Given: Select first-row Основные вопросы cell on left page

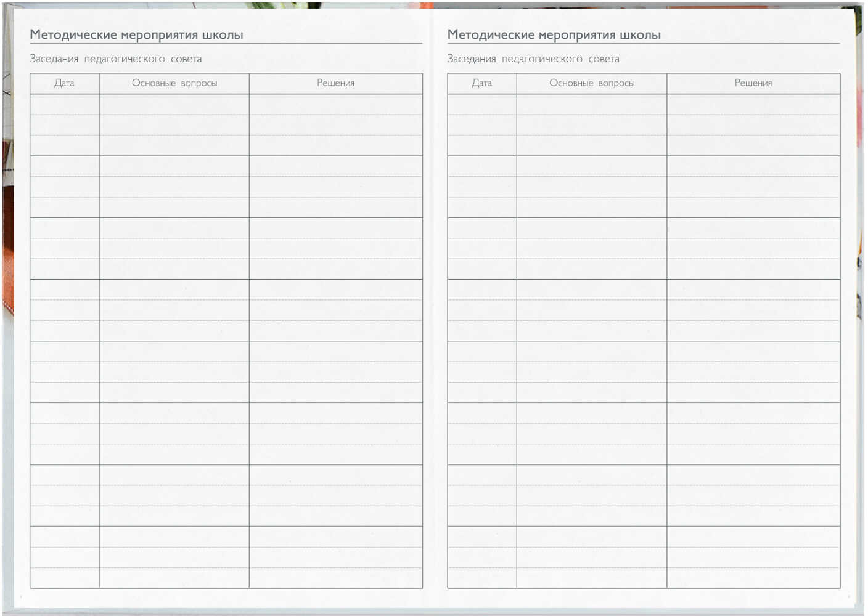Looking at the screenshot, I should pyautogui.click(x=174, y=125).
